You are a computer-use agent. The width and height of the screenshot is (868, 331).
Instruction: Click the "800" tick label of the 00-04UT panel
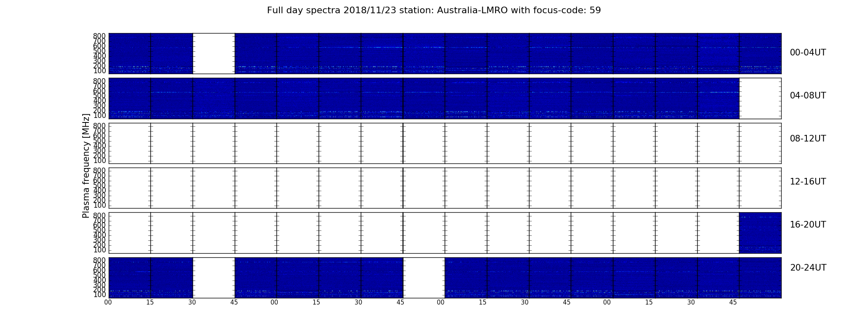100,36
